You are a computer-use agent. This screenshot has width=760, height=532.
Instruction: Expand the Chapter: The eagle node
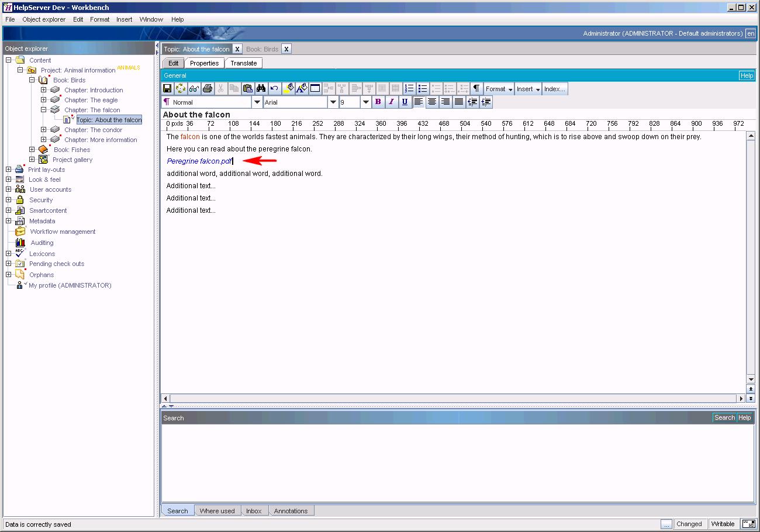point(44,100)
